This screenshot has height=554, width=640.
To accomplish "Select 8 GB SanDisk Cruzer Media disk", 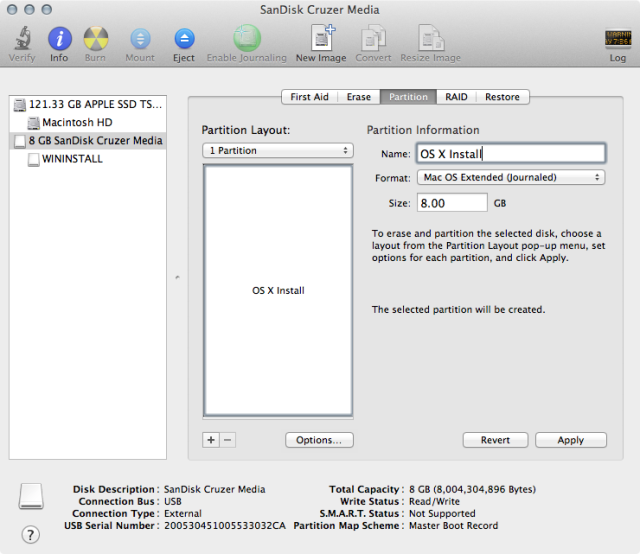I will (x=88, y=141).
